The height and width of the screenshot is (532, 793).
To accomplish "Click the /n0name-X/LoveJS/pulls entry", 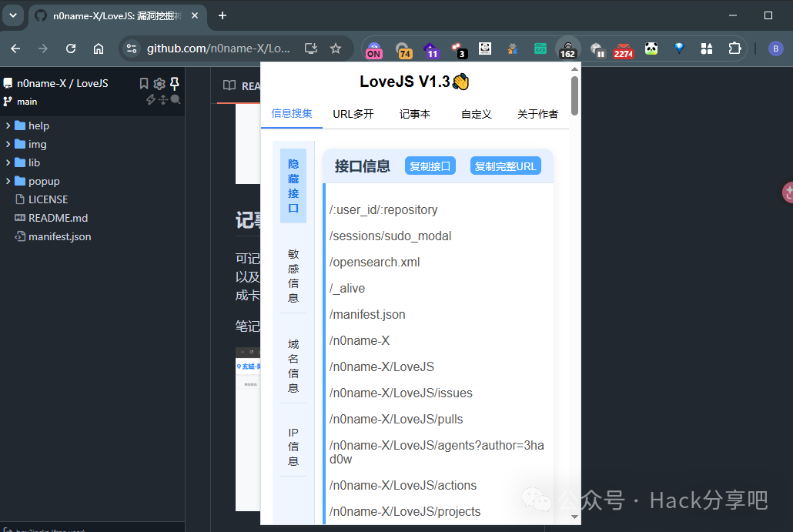I will (x=396, y=420).
